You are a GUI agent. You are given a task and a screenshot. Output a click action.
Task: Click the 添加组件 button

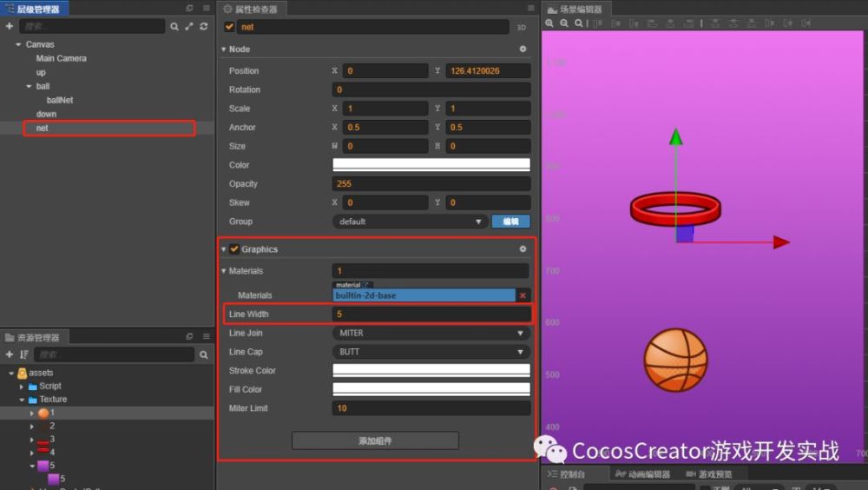375,440
